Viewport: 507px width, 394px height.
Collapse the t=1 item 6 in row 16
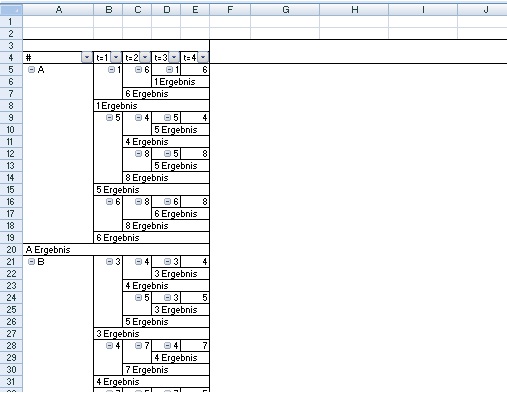pos(109,202)
